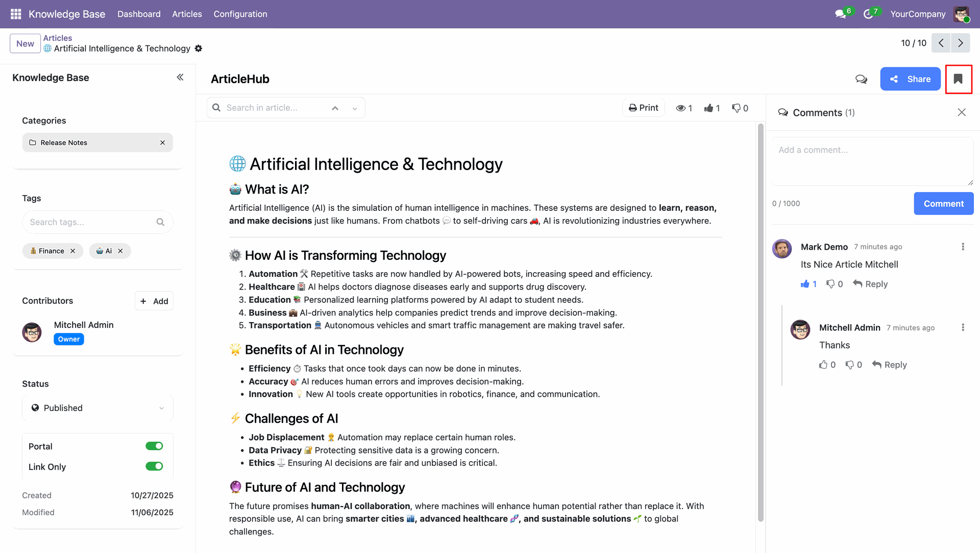Turn off the Link Only toggle
The height and width of the screenshot is (553, 980).
[154, 466]
